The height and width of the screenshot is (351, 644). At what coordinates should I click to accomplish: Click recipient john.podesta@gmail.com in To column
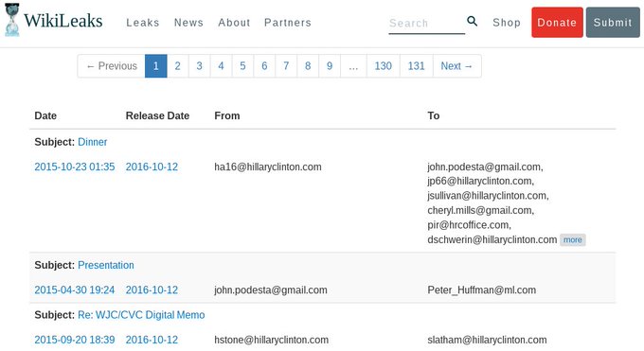tap(485, 167)
